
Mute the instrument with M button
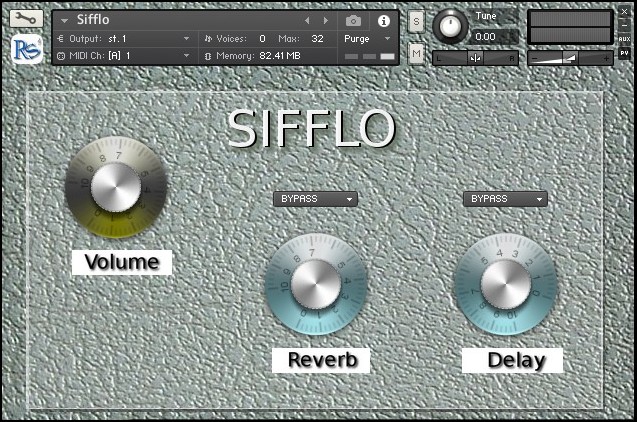point(416,54)
